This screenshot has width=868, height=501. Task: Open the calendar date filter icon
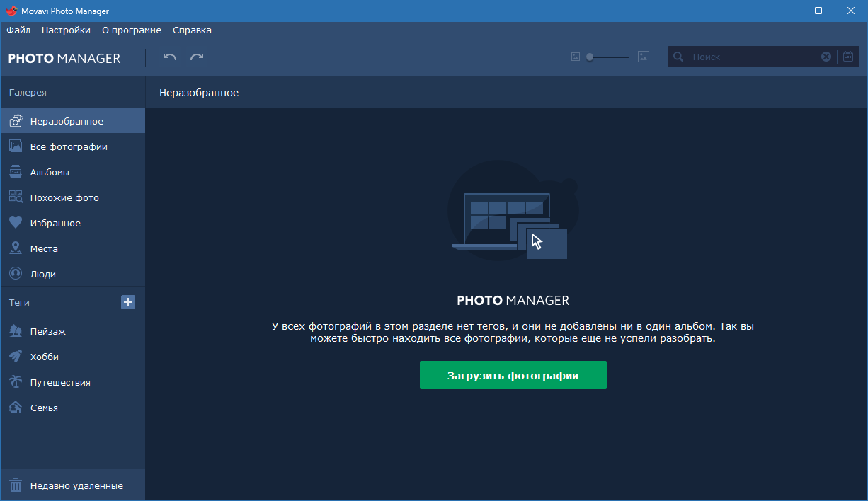[848, 57]
